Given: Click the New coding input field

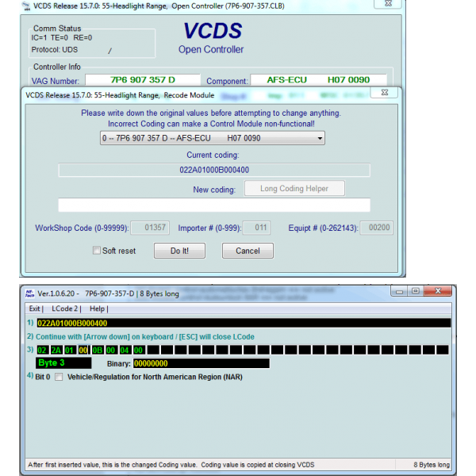Looking at the screenshot, I should point(214,205).
